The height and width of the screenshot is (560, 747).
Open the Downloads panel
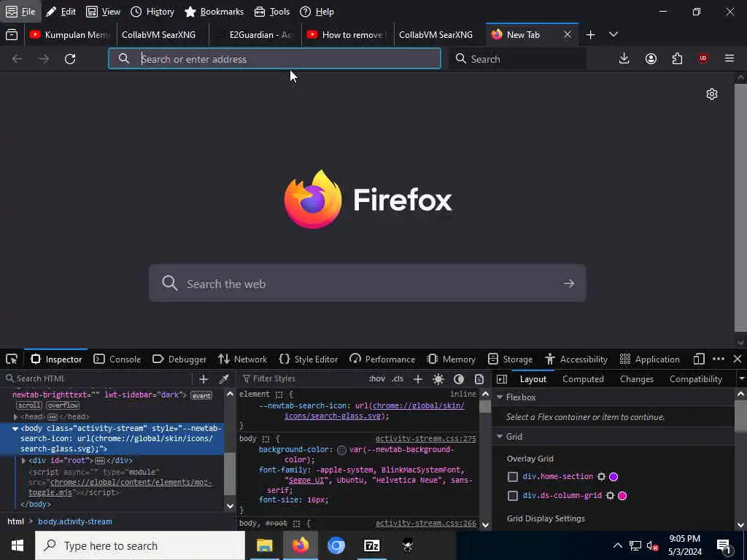pos(624,58)
